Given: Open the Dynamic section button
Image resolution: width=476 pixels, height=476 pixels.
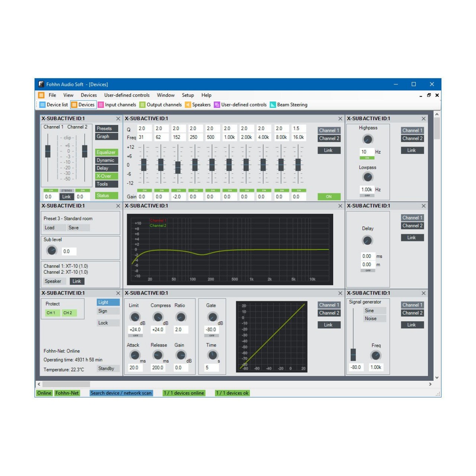Looking at the screenshot, I should [106, 160].
